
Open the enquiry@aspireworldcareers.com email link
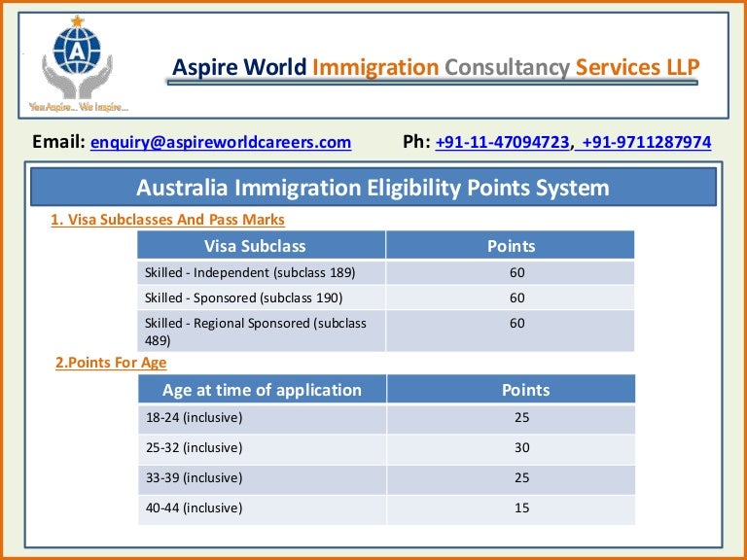tap(221, 142)
